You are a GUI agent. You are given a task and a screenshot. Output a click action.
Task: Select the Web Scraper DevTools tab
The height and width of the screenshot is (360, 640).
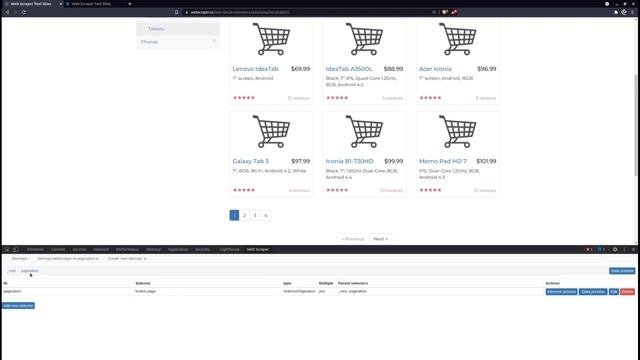pyautogui.click(x=258, y=249)
